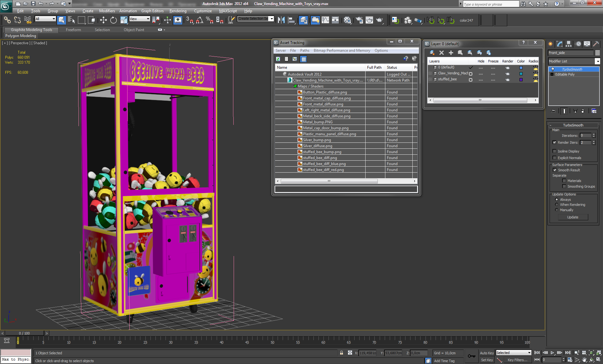Create a new layer in the Layer dialog
This screenshot has width=603, height=364.
point(432,53)
